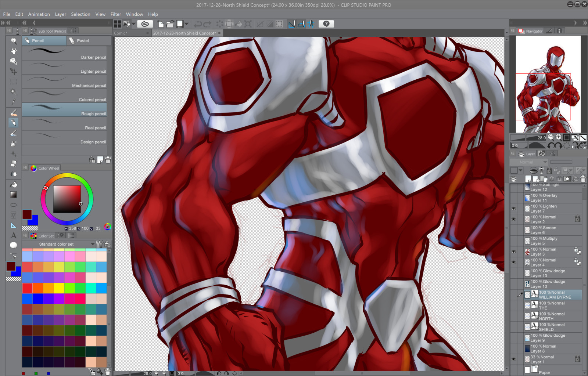Screen dimensions: 588x376
Task: Open Color Set panel menu icon
Action: tap(25, 235)
